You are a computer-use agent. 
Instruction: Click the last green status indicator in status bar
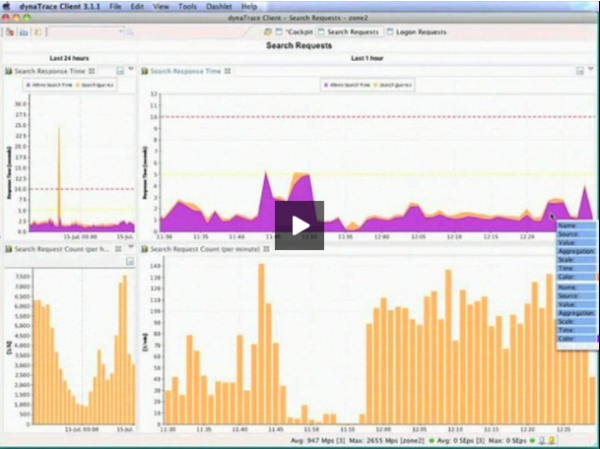tap(532, 441)
